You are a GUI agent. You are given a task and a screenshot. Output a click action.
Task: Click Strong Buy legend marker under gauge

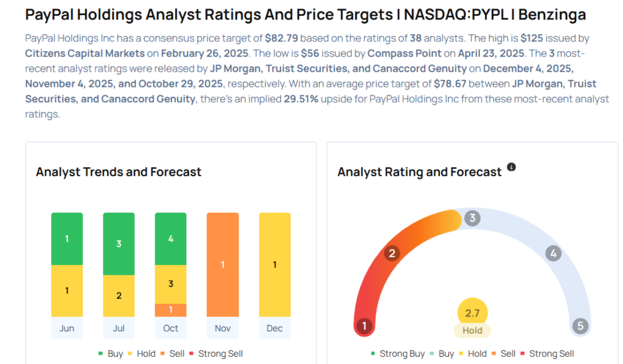[x=372, y=354]
